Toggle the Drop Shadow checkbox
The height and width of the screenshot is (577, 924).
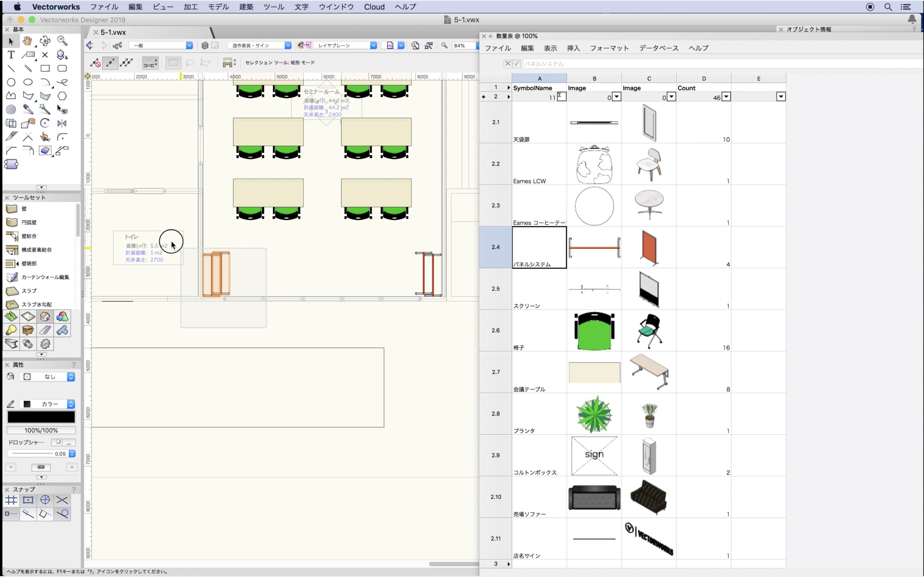(x=57, y=443)
